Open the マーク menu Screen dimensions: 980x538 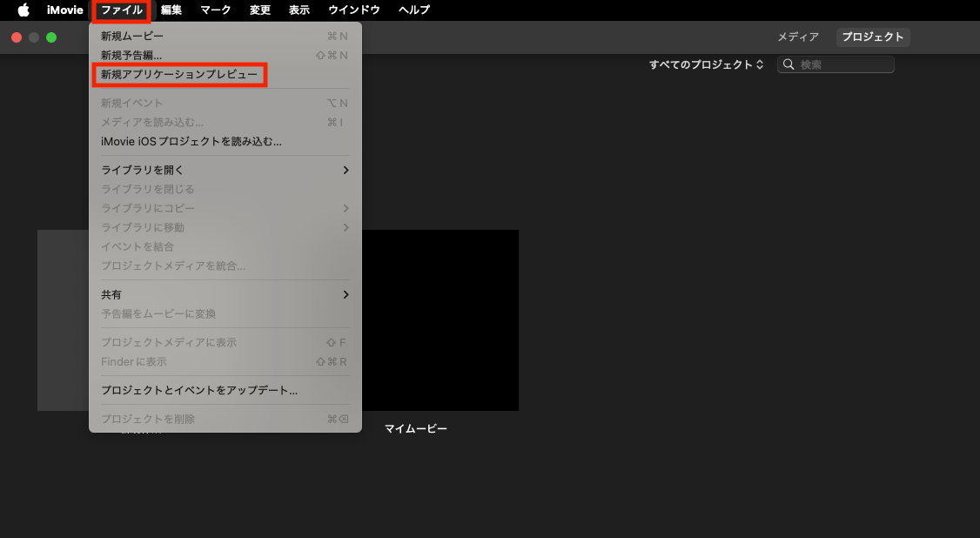(x=216, y=10)
